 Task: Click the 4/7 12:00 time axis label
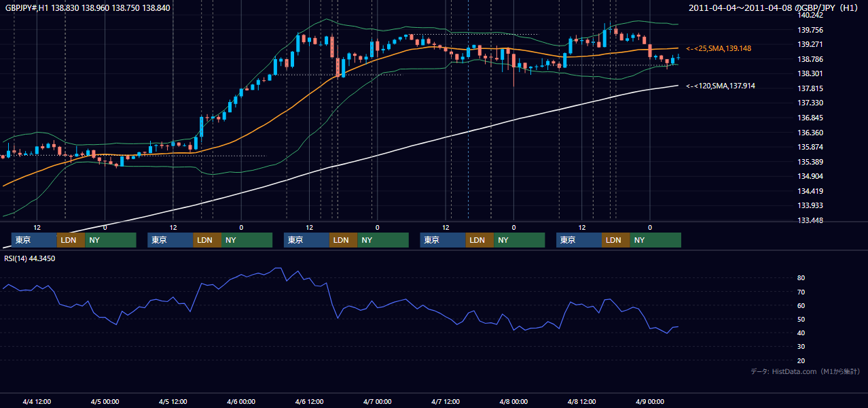coord(446,401)
